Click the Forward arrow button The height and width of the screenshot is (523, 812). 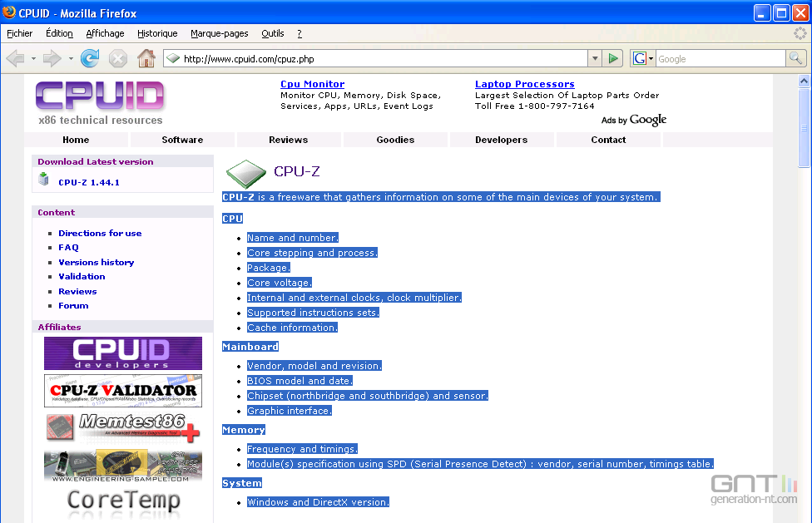[52, 58]
